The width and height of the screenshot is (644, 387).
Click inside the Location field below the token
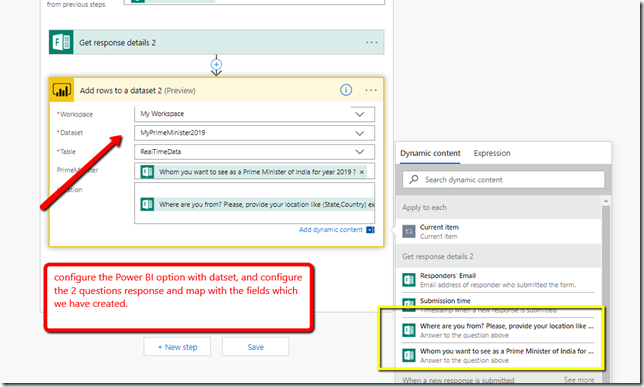click(254, 217)
